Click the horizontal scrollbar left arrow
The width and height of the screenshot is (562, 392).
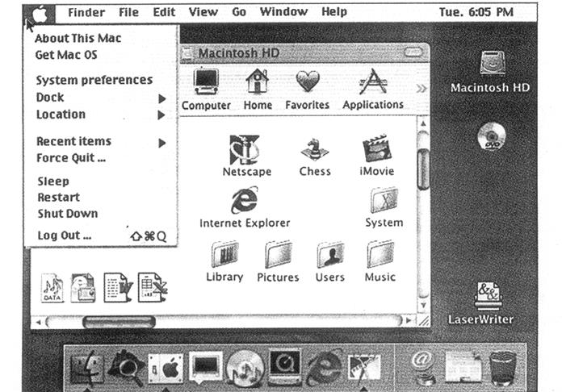[38, 322]
